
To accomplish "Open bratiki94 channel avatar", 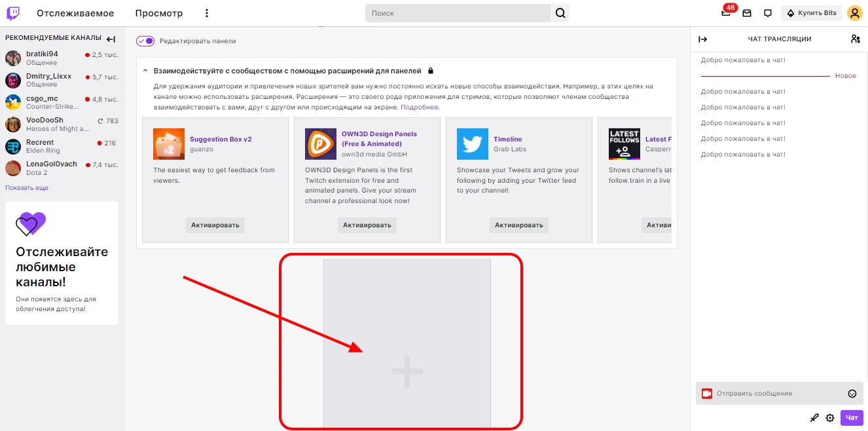I will (13, 58).
